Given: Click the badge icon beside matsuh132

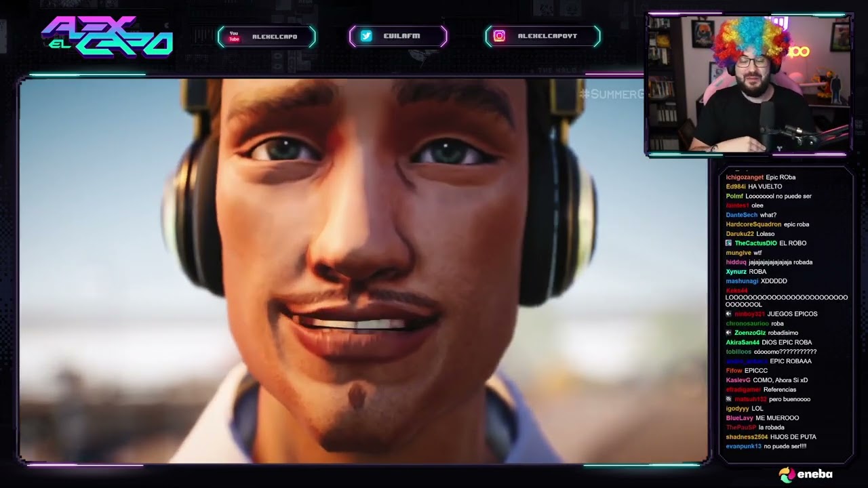Looking at the screenshot, I should (729, 399).
